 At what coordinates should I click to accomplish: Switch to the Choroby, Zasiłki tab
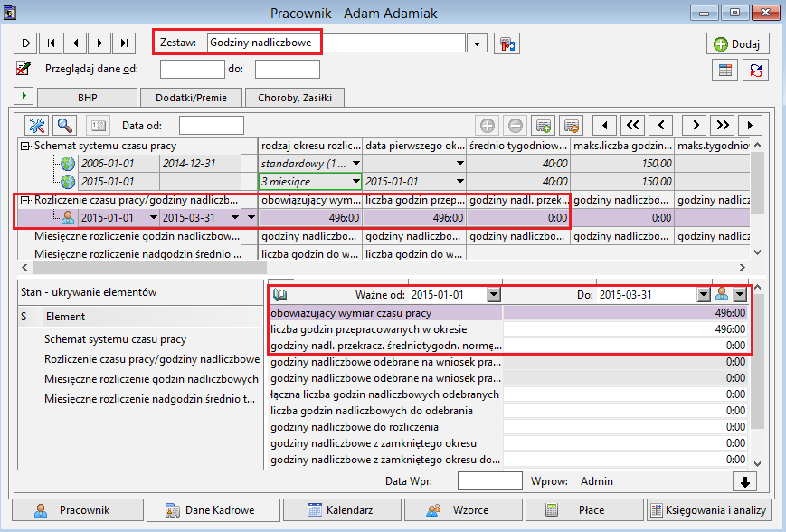coord(295,98)
